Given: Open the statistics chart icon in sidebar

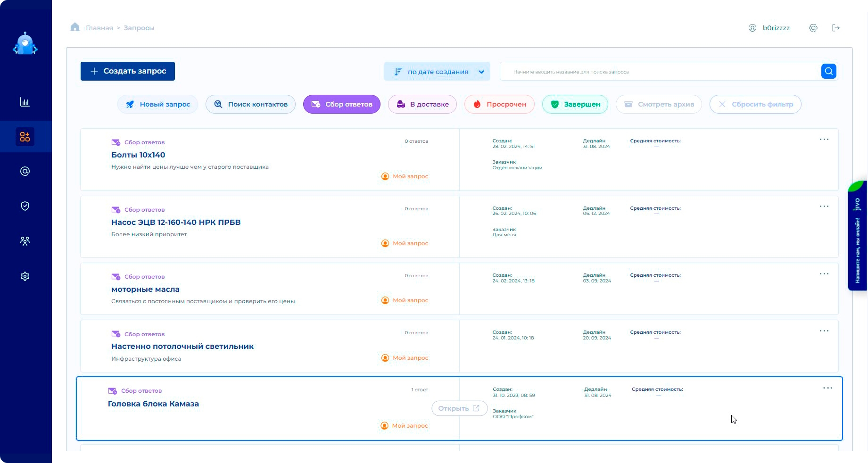Looking at the screenshot, I should click(25, 102).
